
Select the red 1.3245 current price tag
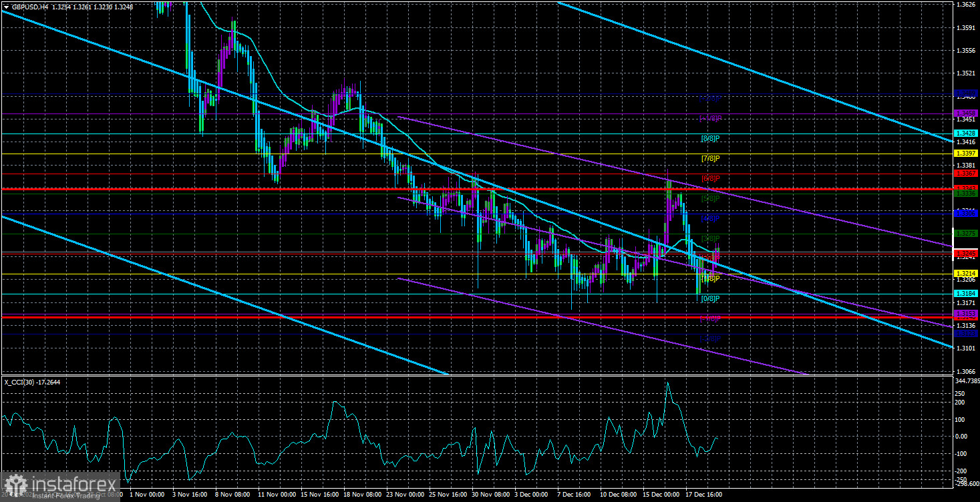pyautogui.click(x=966, y=254)
